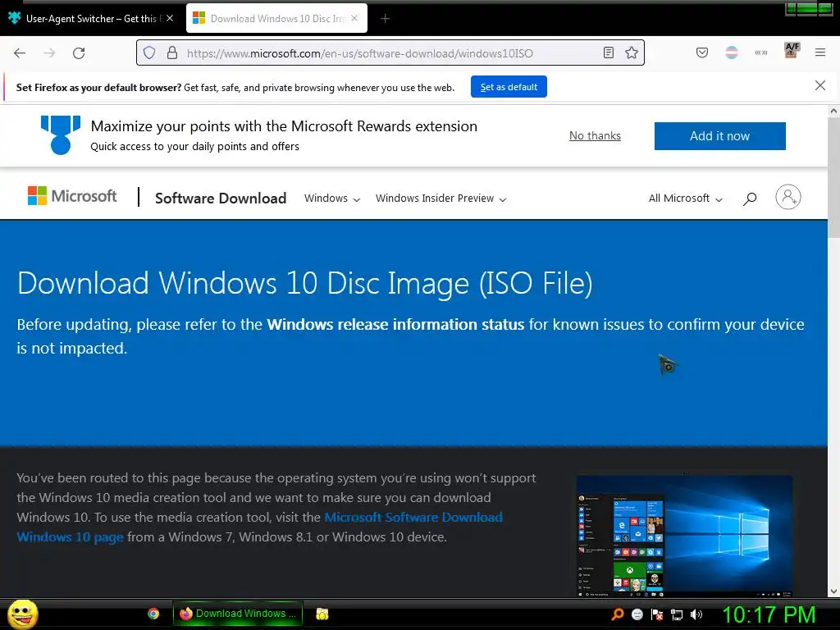840x630 pixels.
Task: Click the page scrollbar up arrow
Action: point(833,112)
